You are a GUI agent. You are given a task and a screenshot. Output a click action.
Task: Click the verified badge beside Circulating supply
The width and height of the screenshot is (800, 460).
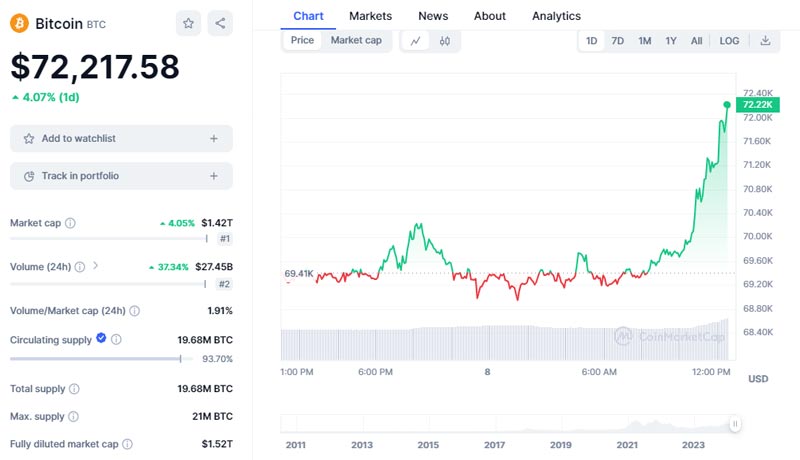tap(101, 338)
